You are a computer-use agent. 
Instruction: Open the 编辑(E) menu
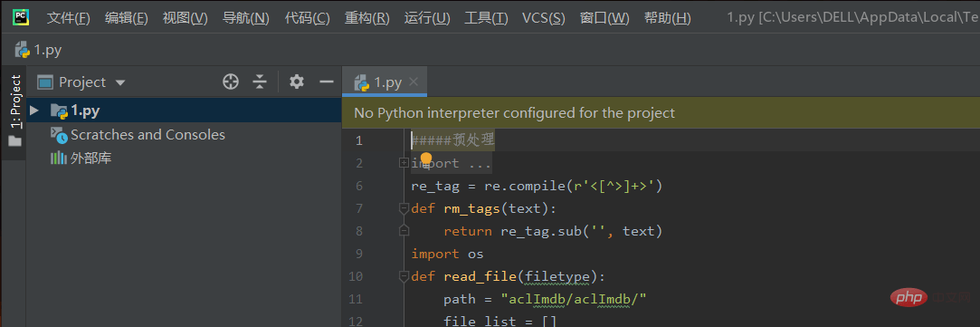127,18
